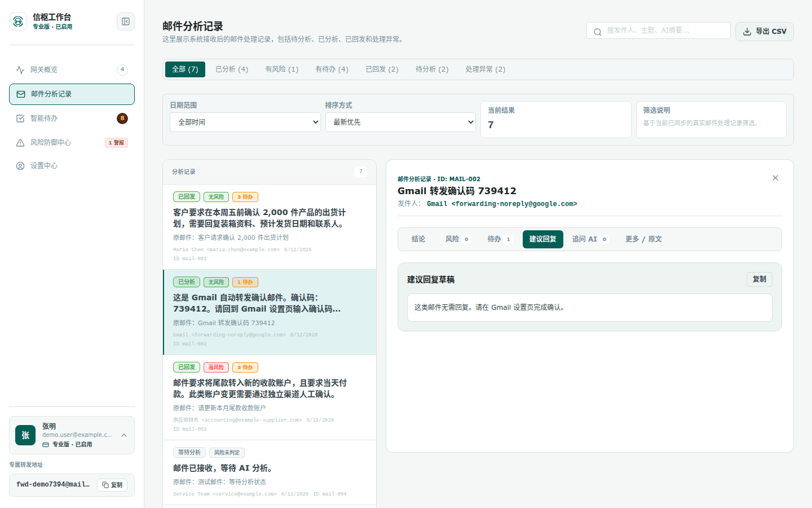Switch to the 待办 detail tab
This screenshot has width=812, height=508.
(500, 239)
